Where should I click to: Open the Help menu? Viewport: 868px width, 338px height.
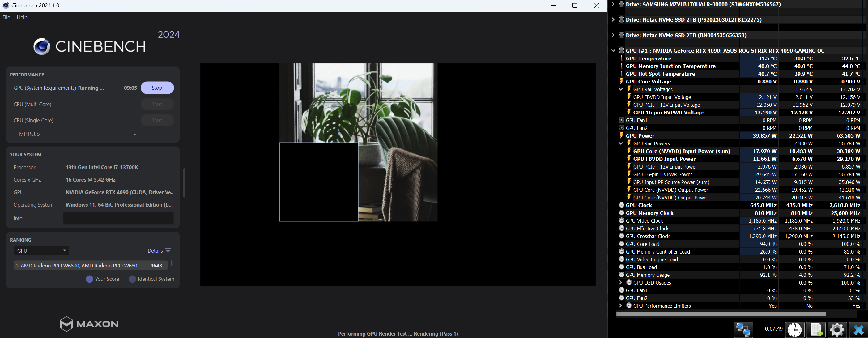point(22,17)
